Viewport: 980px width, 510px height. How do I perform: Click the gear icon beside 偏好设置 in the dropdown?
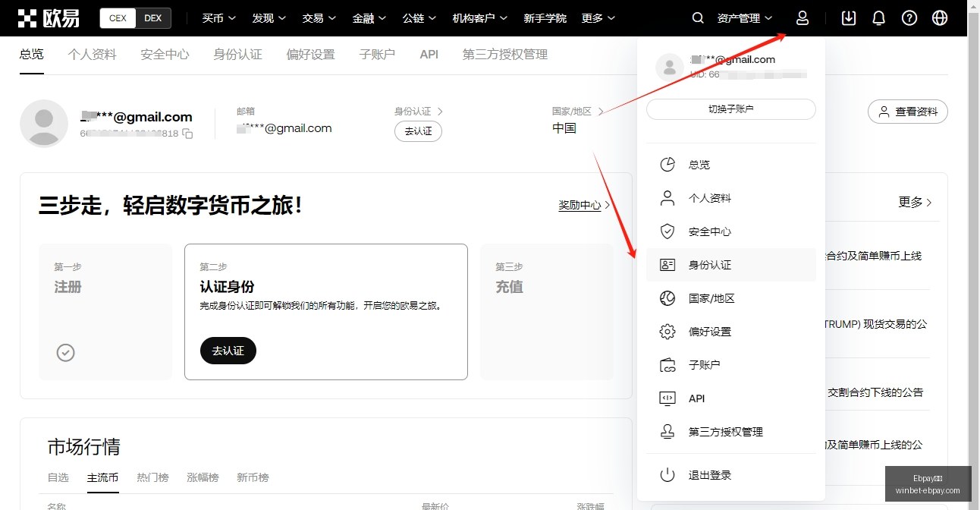coord(667,332)
